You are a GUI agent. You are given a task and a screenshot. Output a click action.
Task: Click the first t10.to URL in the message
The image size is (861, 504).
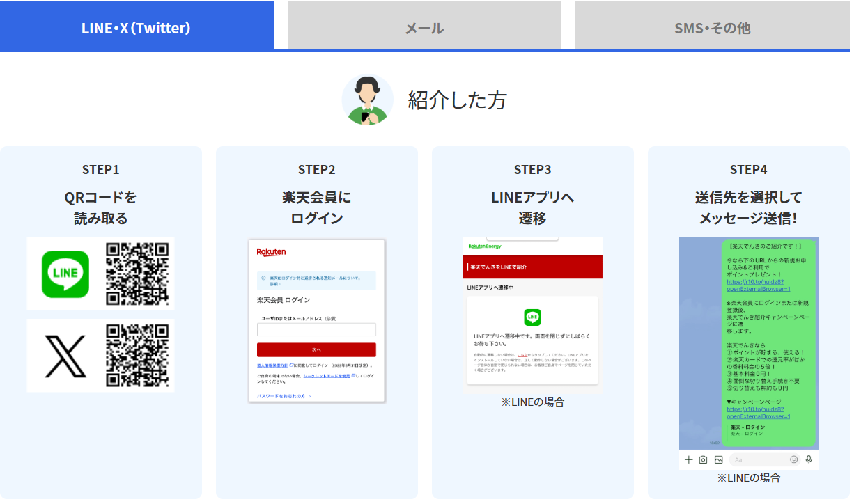758,285
